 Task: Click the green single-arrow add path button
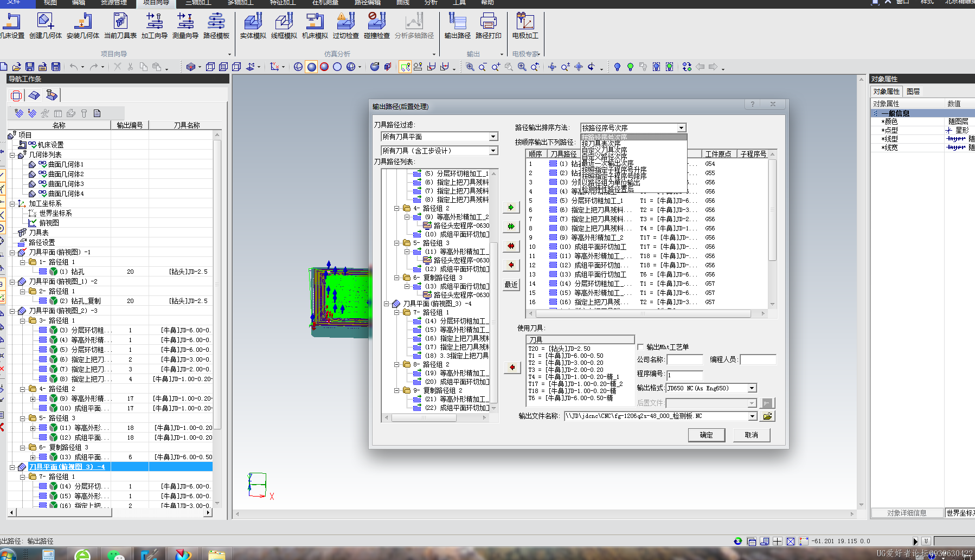pyautogui.click(x=511, y=208)
